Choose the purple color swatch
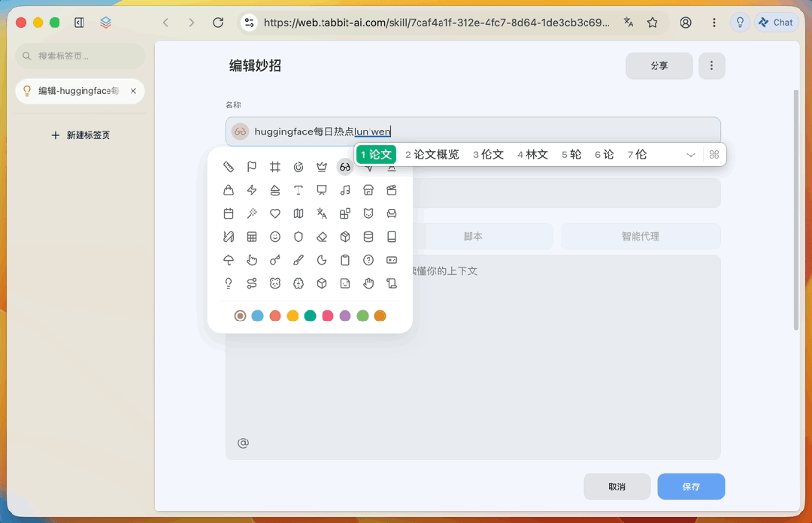Image resolution: width=812 pixels, height=523 pixels. (345, 316)
